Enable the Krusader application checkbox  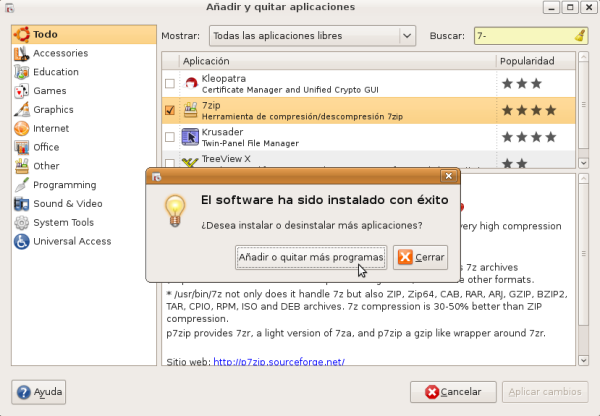(x=169, y=137)
